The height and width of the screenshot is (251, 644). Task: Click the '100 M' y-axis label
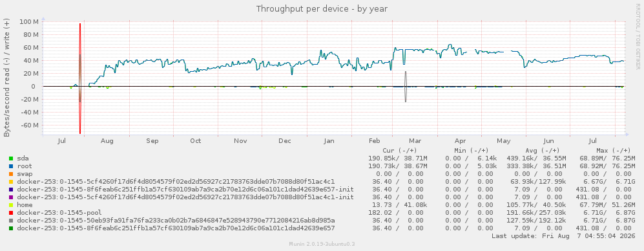coord(29,21)
